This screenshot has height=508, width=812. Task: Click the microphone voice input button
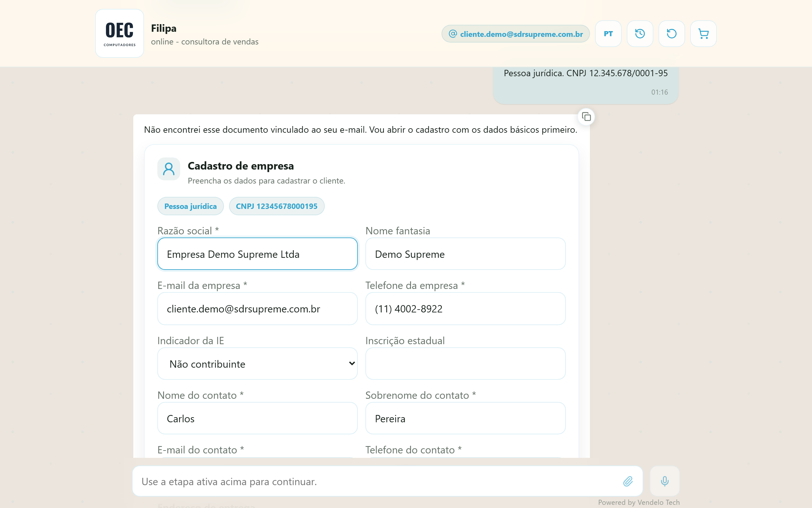tap(665, 481)
